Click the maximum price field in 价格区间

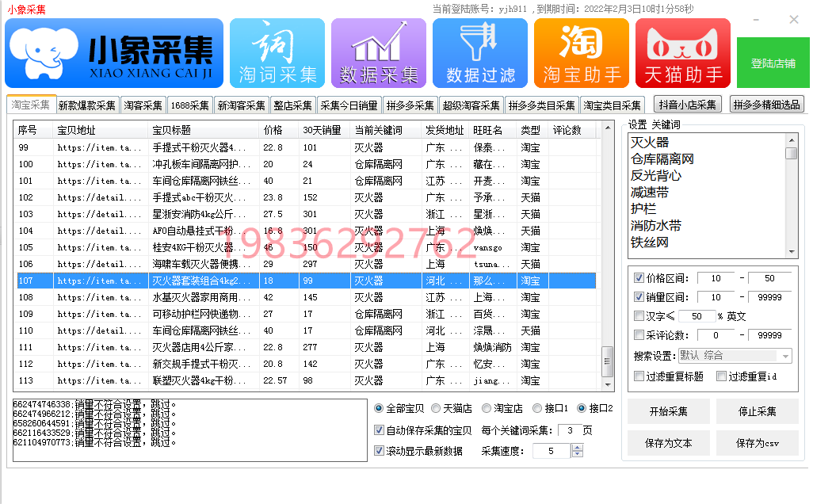769,278
